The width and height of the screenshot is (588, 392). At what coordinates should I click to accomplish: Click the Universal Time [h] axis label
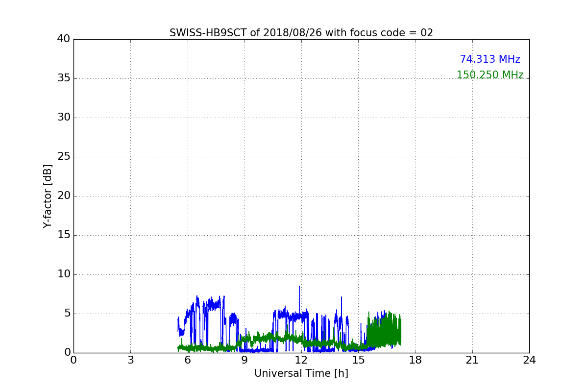[301, 373]
